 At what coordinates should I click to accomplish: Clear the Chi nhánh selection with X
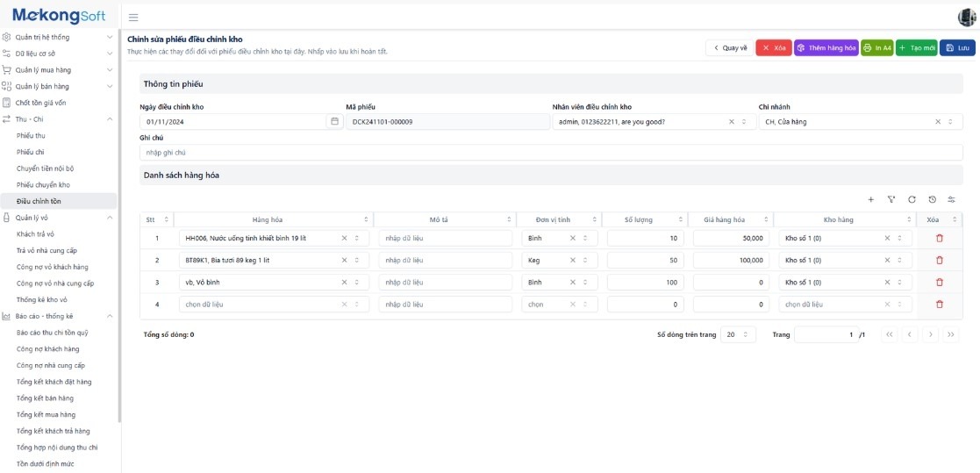(938, 122)
